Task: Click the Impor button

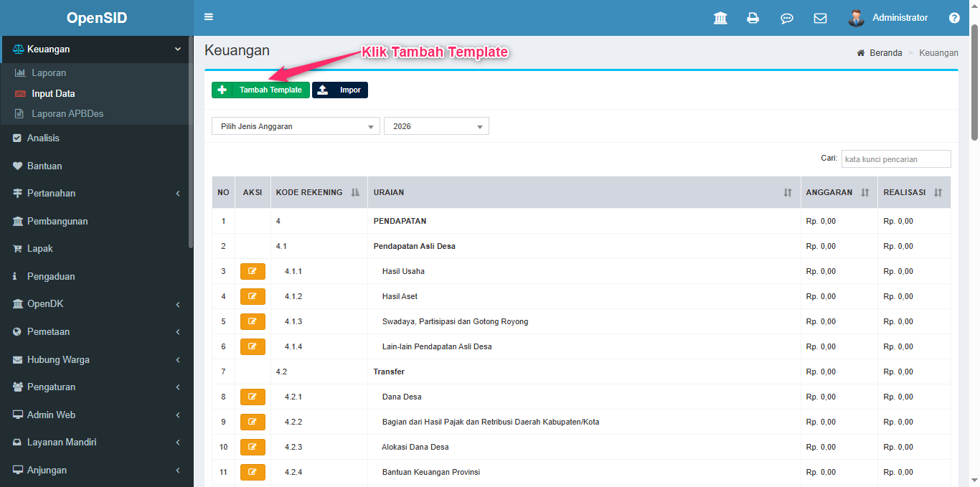Action: click(340, 90)
